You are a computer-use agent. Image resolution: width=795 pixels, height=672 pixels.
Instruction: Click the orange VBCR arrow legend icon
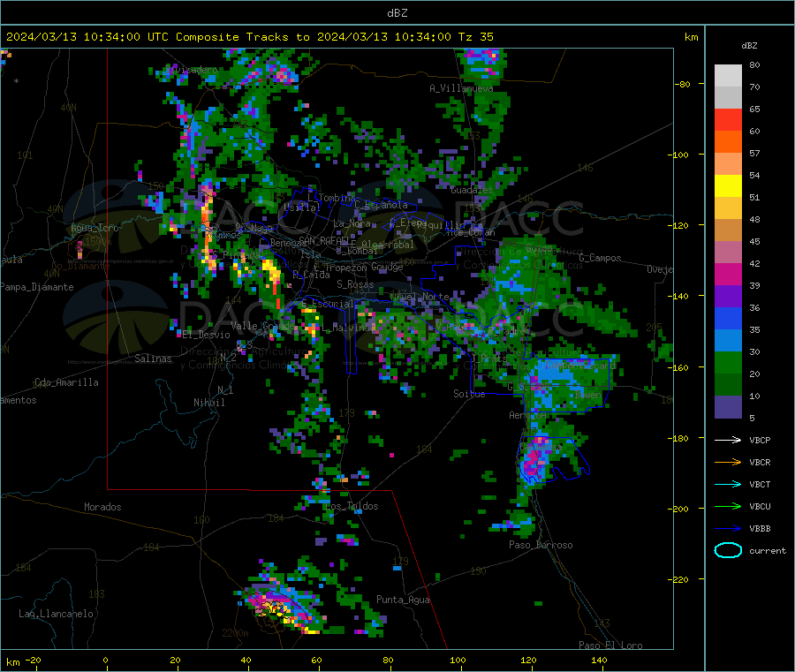[x=728, y=462]
